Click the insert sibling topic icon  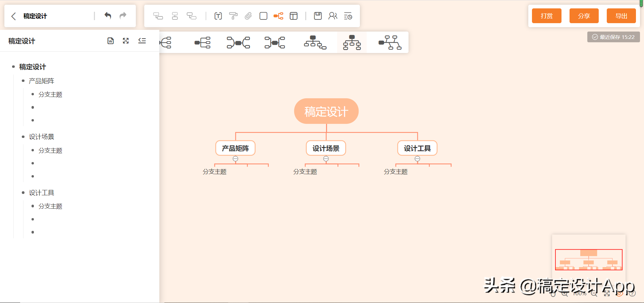[x=175, y=16]
